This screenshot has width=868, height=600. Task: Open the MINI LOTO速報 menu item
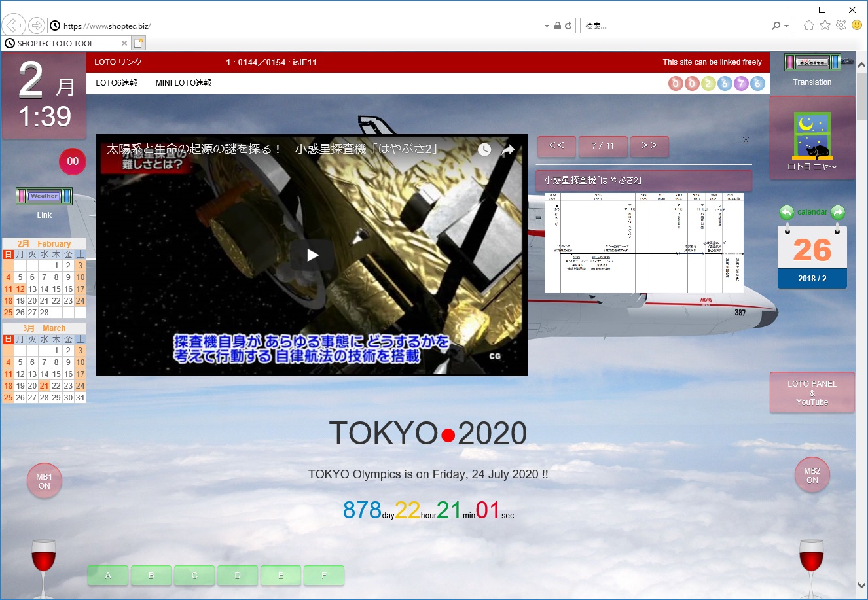tap(183, 83)
